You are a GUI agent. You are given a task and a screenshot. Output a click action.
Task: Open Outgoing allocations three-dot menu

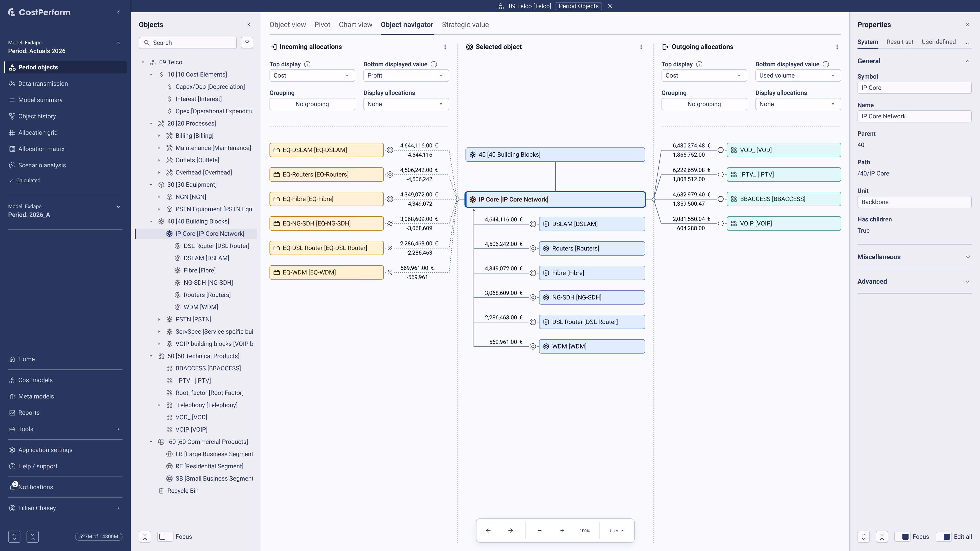tap(837, 47)
